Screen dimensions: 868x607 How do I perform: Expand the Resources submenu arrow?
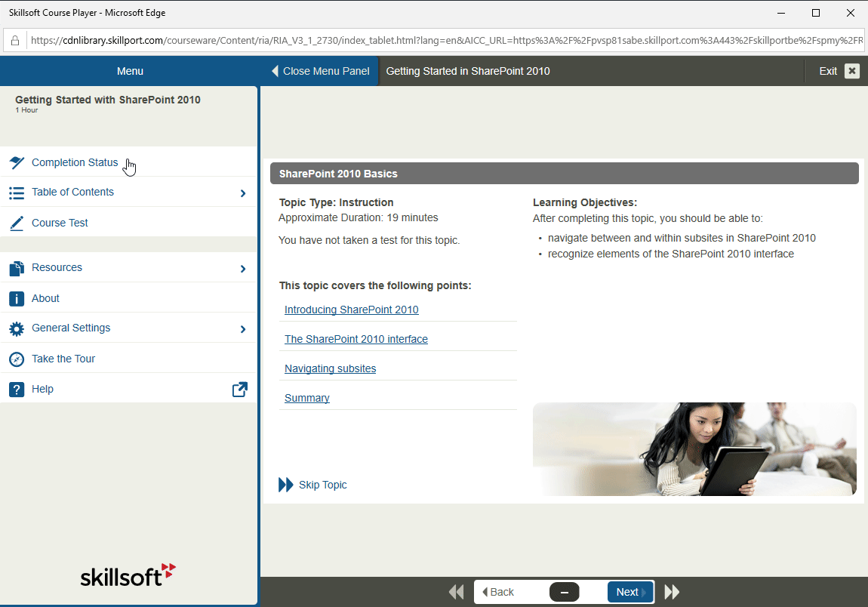tap(242, 269)
